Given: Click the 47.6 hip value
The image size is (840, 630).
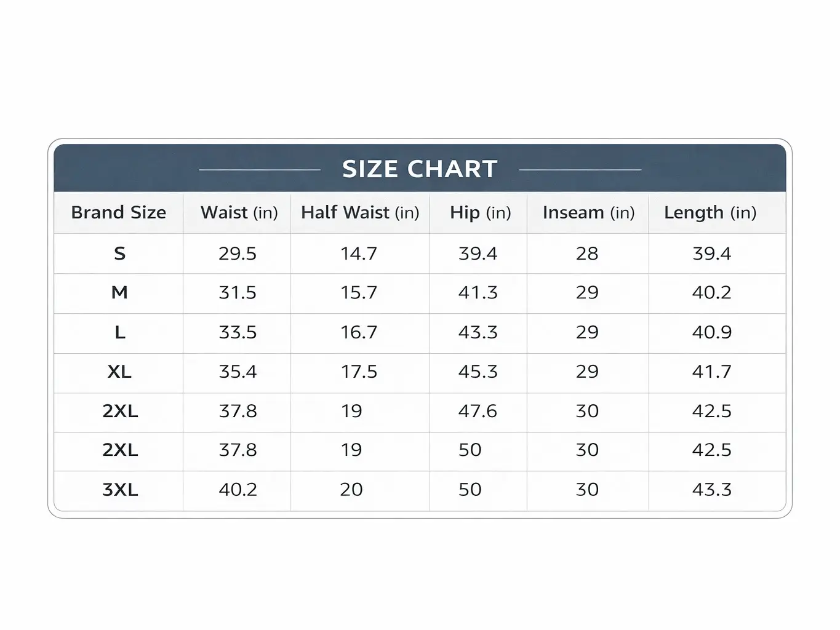Looking at the screenshot, I should (478, 411).
